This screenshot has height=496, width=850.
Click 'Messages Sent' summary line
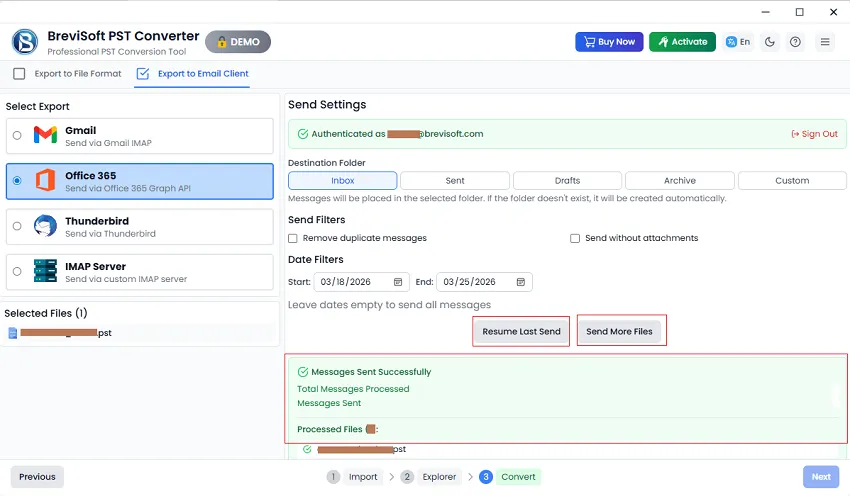tap(329, 403)
